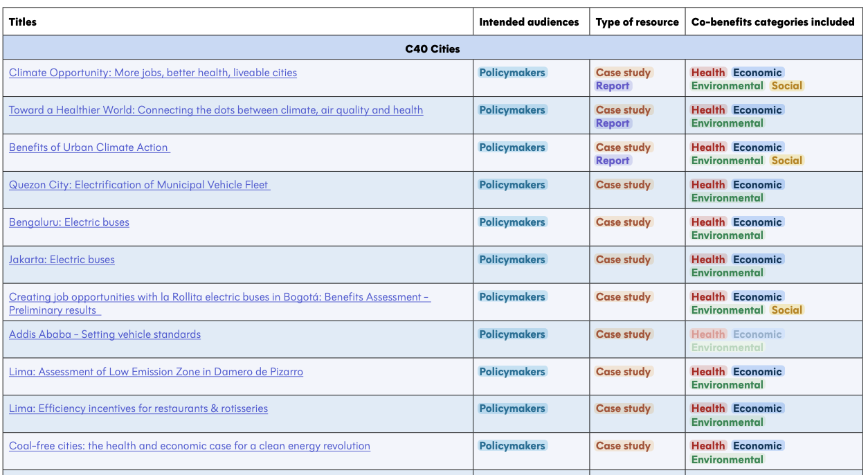The image size is (868, 475).
Task: Click Addis Ababa vehicle standards link
Action: pos(105,334)
